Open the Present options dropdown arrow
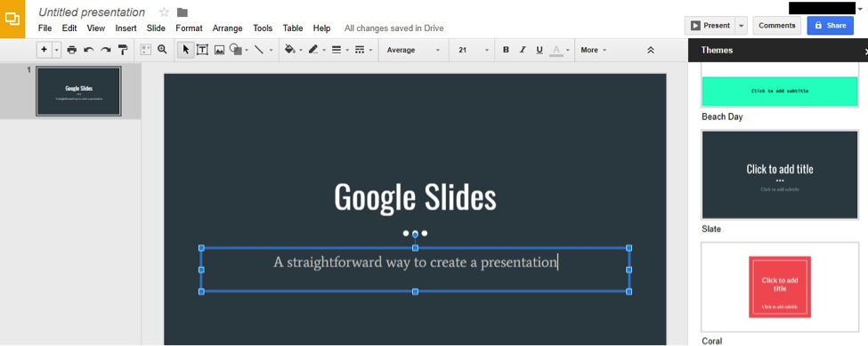This screenshot has width=868, height=346. point(742,26)
